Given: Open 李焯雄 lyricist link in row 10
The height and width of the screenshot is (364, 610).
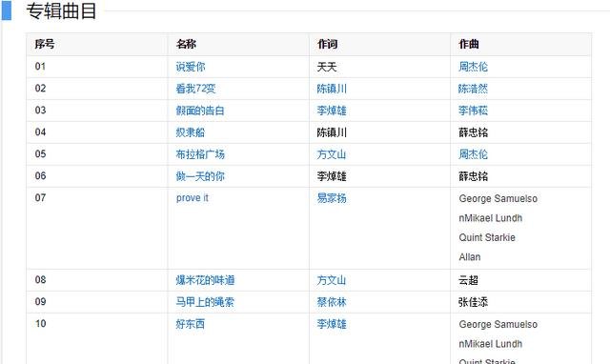Looking at the screenshot, I should click(332, 324).
